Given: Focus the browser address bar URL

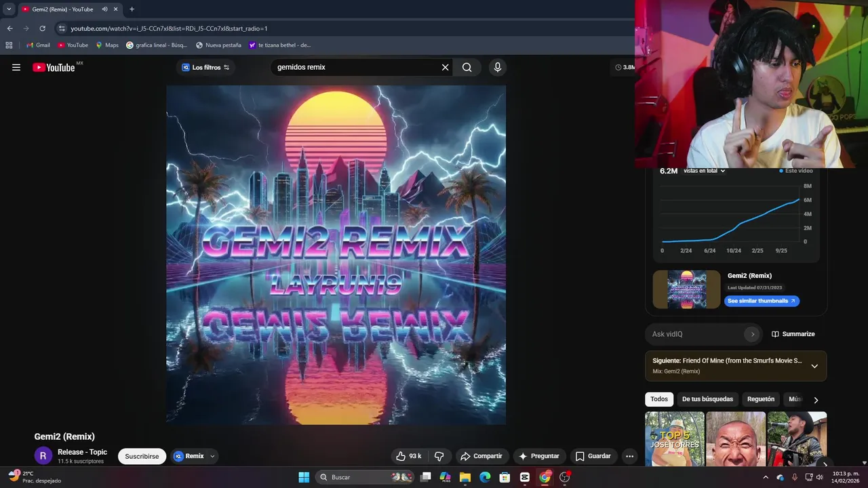Looking at the screenshot, I should (170, 28).
